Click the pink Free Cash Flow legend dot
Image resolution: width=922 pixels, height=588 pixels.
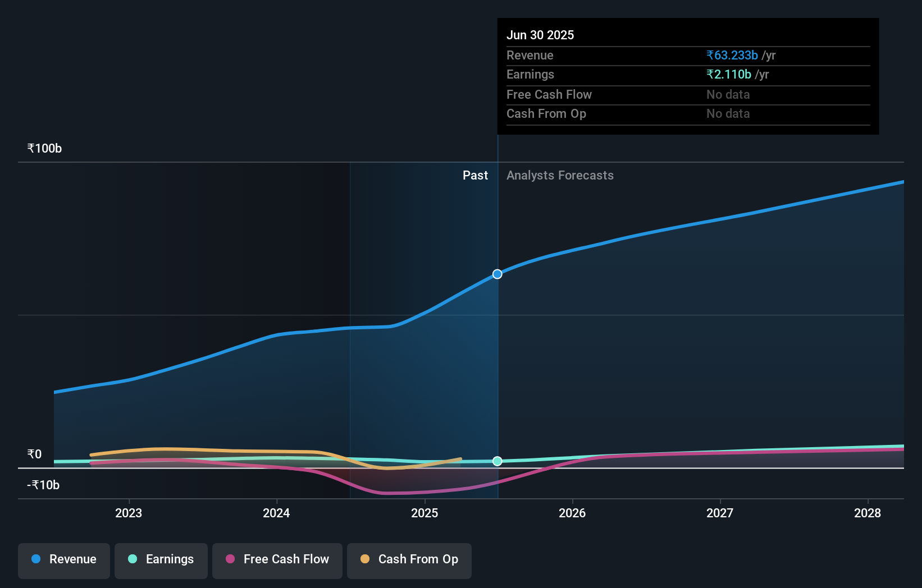(230, 559)
